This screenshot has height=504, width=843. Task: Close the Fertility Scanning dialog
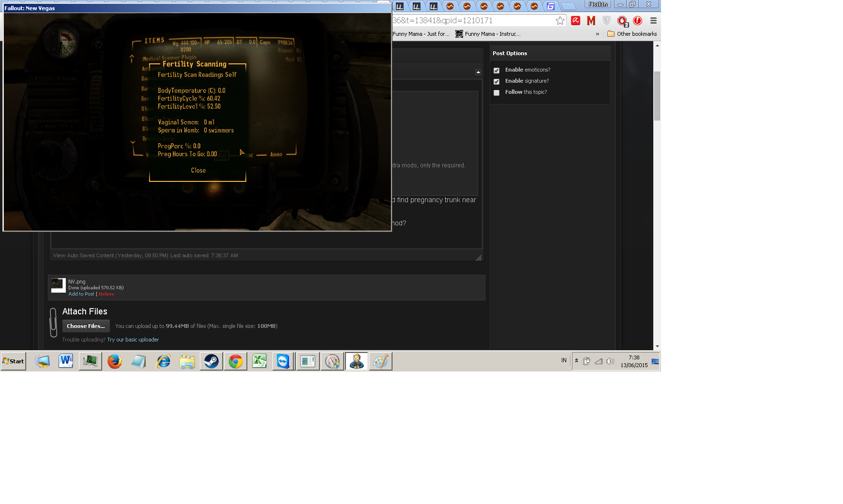pyautogui.click(x=198, y=170)
